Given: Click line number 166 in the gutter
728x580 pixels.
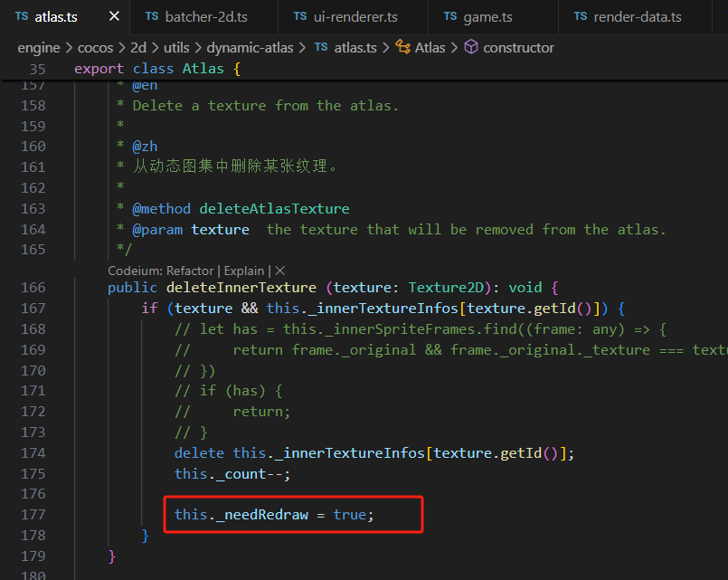Looking at the screenshot, I should (33, 288).
